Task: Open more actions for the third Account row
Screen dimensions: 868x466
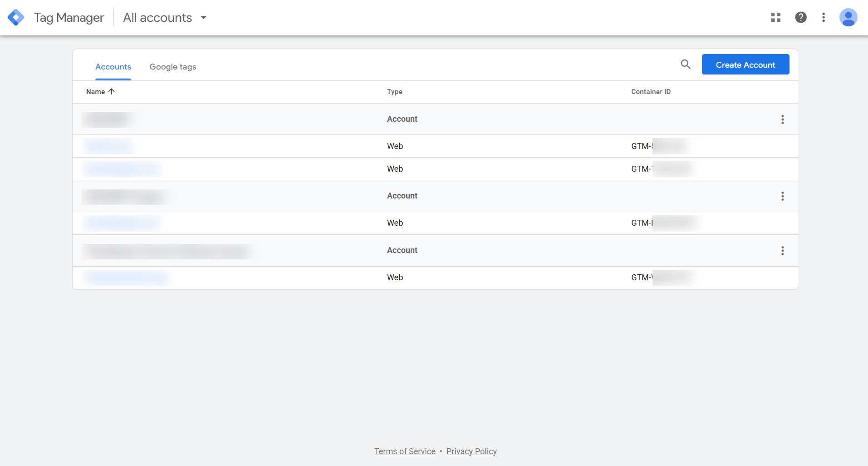Action: (783, 251)
